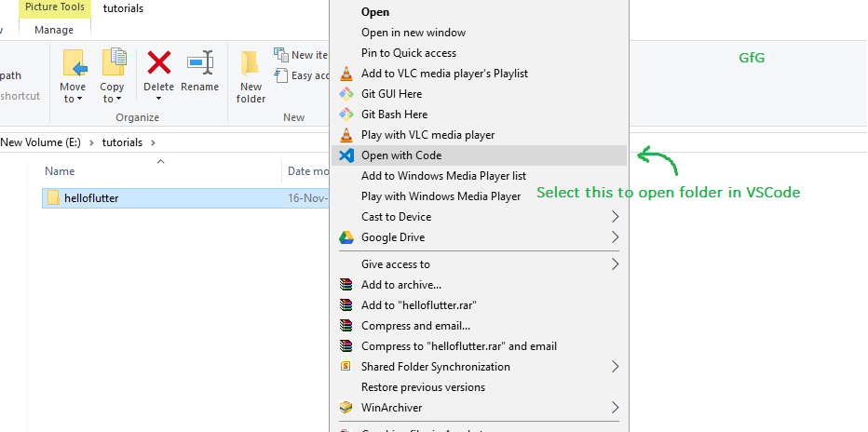Click the Git icon beside Git Bash Here
This screenshot has height=432, width=868.
pos(346,115)
